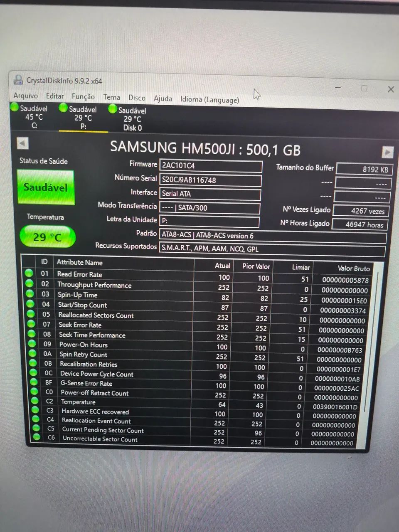Select the Power-On Hours attribute name
Image resolution: width=399 pixels, height=532 pixels.
pyautogui.click(x=83, y=345)
